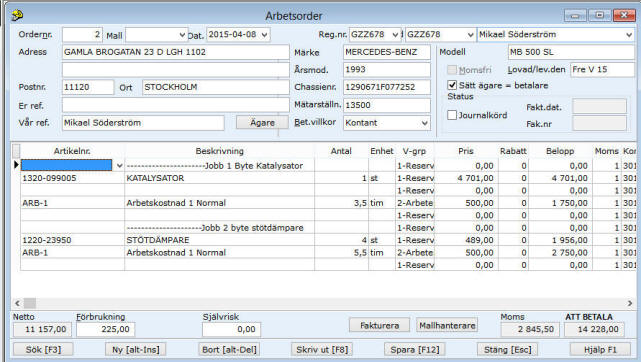Print with Skriv ut [F8]
Screen dimensions: 641x362
322,350
